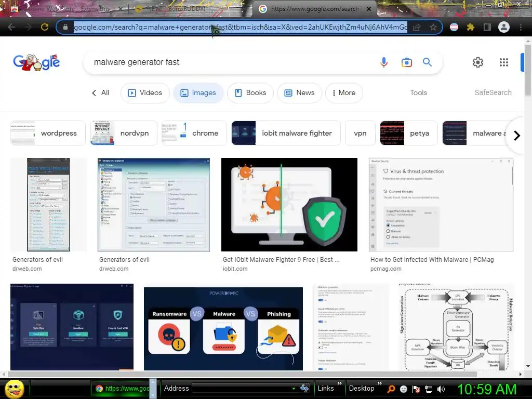The height and width of the screenshot is (399, 532).
Task: Click the vertical page scrollbar thumb
Action: pos(528,70)
